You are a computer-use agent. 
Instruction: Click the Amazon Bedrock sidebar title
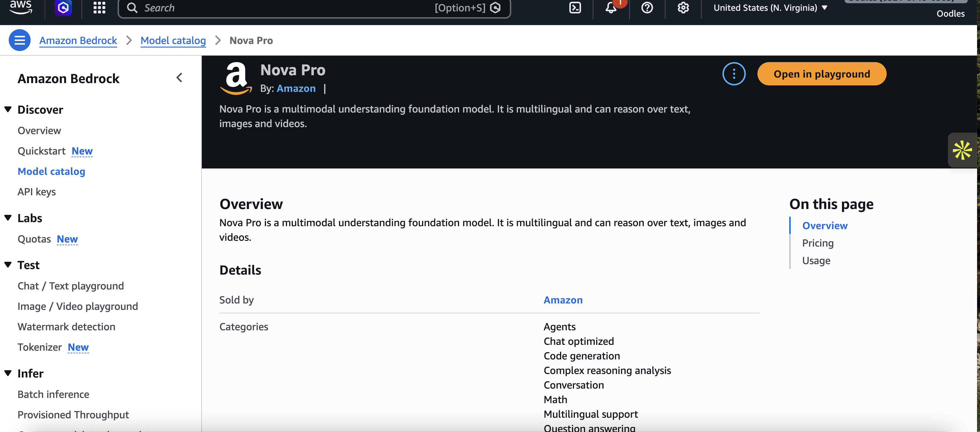click(69, 78)
